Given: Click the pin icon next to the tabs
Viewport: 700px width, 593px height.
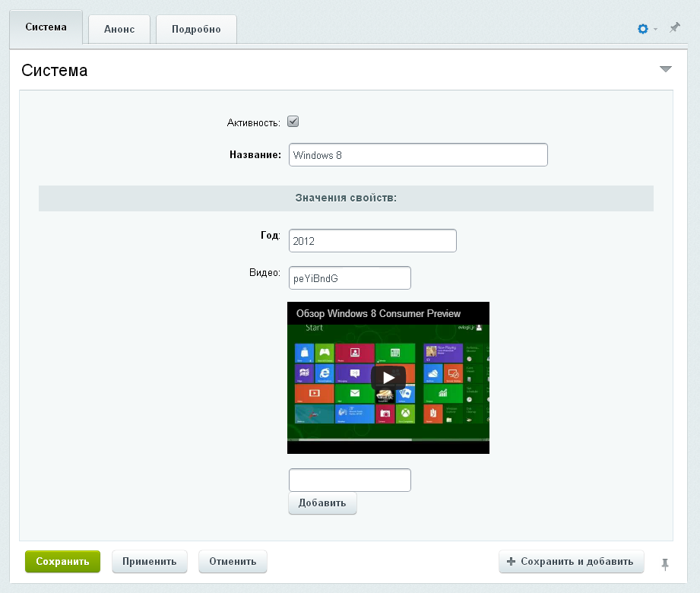Looking at the screenshot, I should pyautogui.click(x=674, y=28).
